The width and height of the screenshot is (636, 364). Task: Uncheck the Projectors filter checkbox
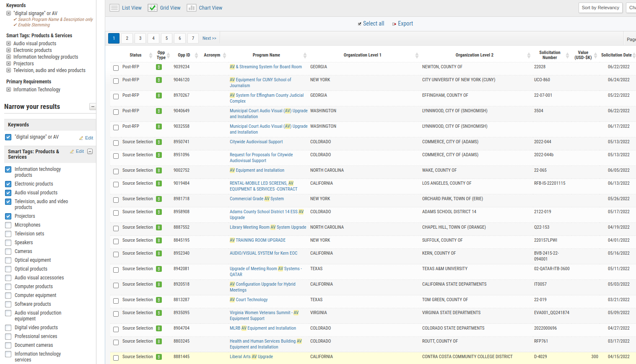8,216
